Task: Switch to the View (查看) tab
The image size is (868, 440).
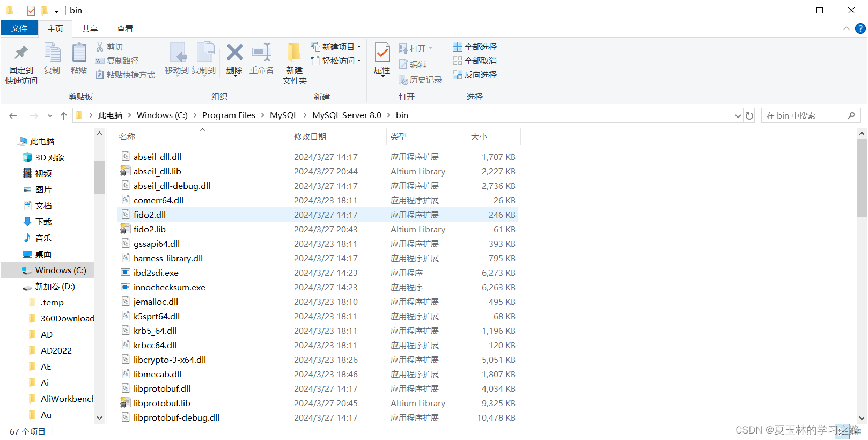Action: point(125,28)
